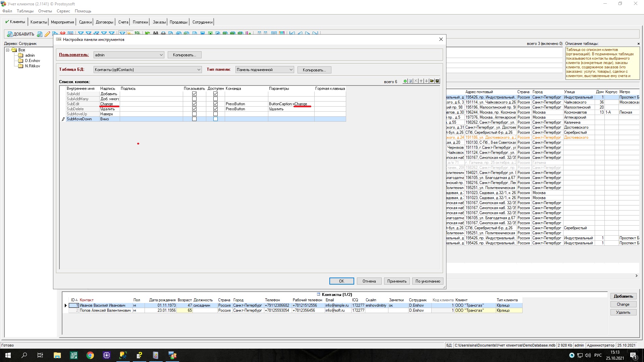
Task: Enable Показывать checkbox for SubMoveUp row
Action: pyautogui.click(x=194, y=114)
